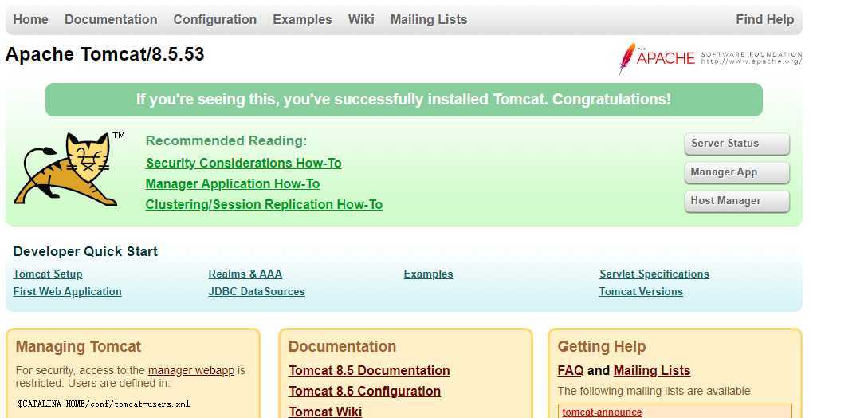868x418 pixels.
Task: Click the Getting Help heading
Action: pos(602,347)
